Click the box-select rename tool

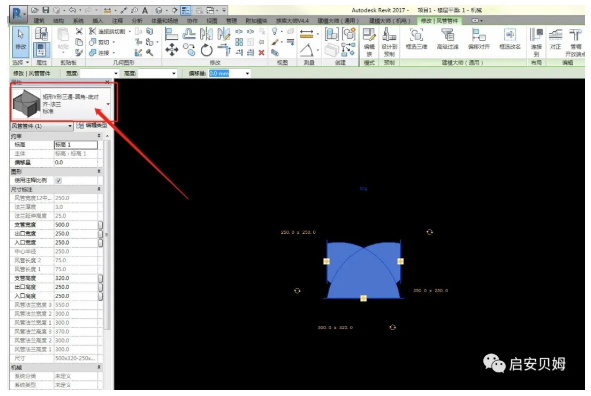click(510, 39)
